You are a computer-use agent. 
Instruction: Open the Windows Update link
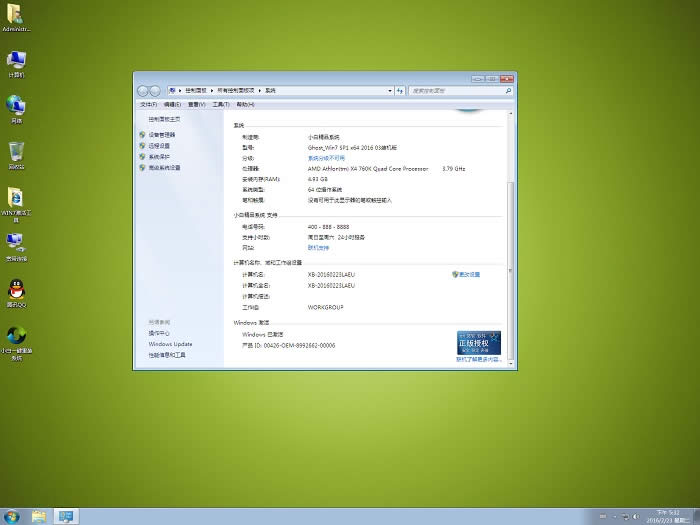coord(170,344)
